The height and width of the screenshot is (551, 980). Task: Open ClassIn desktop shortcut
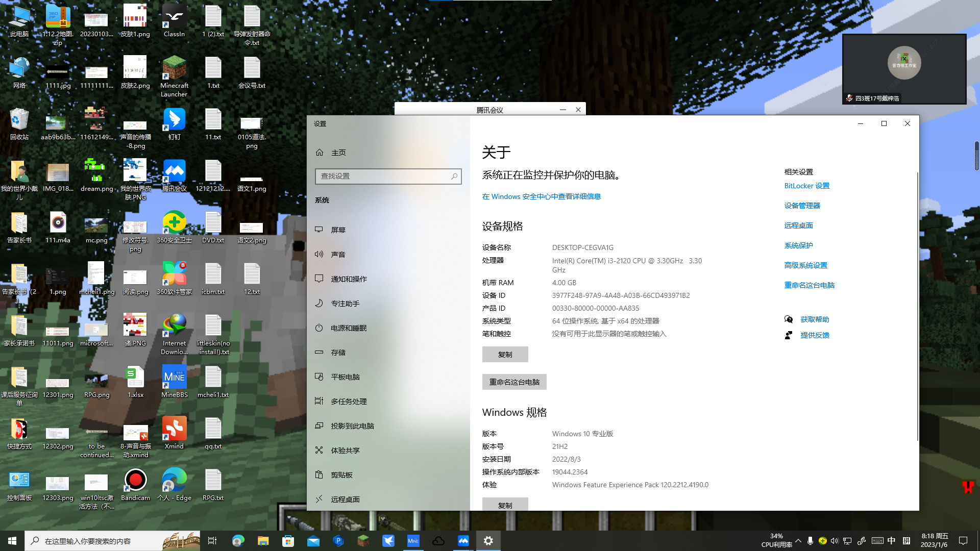(x=174, y=21)
